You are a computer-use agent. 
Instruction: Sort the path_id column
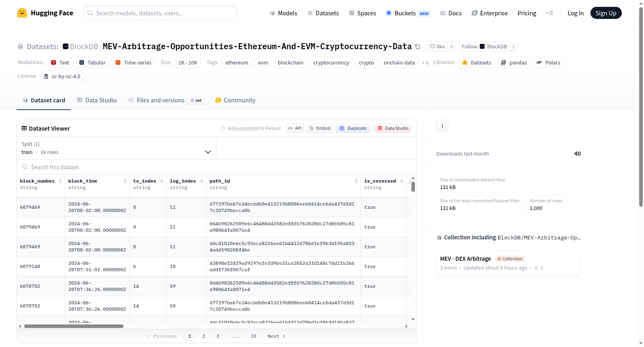click(x=356, y=181)
